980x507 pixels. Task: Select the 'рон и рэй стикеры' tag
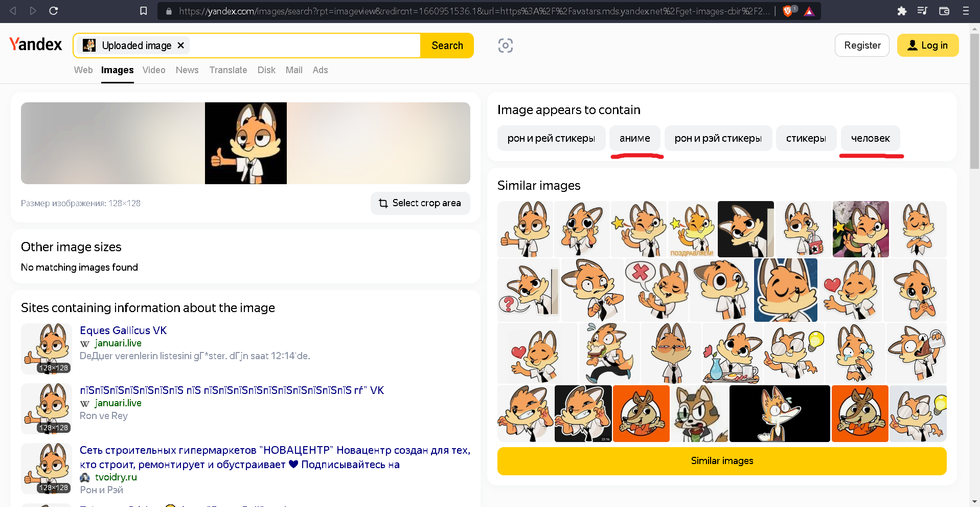(718, 138)
